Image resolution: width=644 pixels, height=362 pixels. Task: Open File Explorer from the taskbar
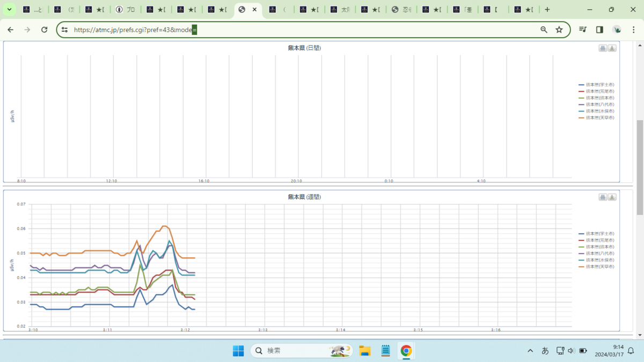coord(365,351)
